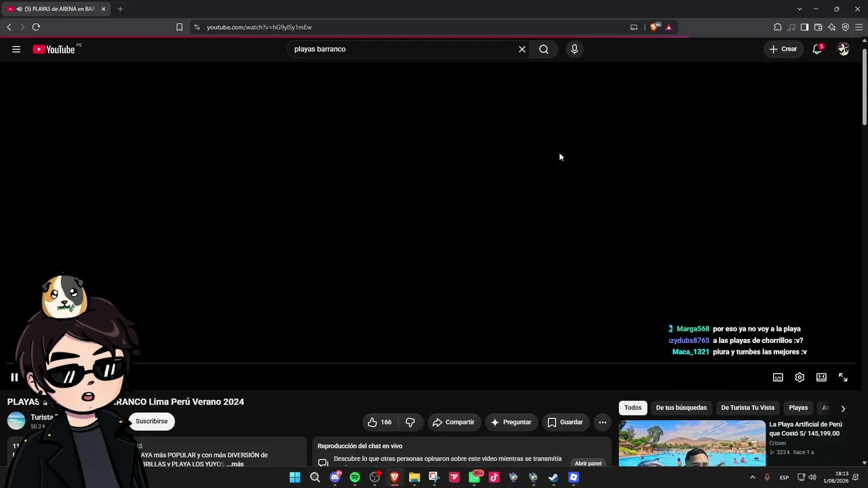Toggle subtitles on the player
The width and height of the screenshot is (868, 488).
(x=778, y=378)
